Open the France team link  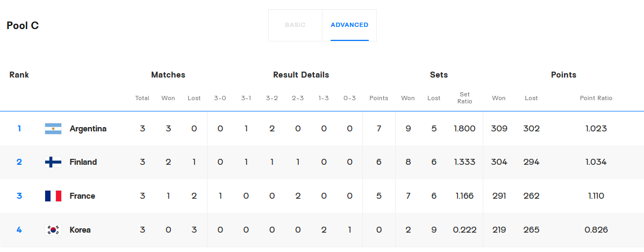82,196
